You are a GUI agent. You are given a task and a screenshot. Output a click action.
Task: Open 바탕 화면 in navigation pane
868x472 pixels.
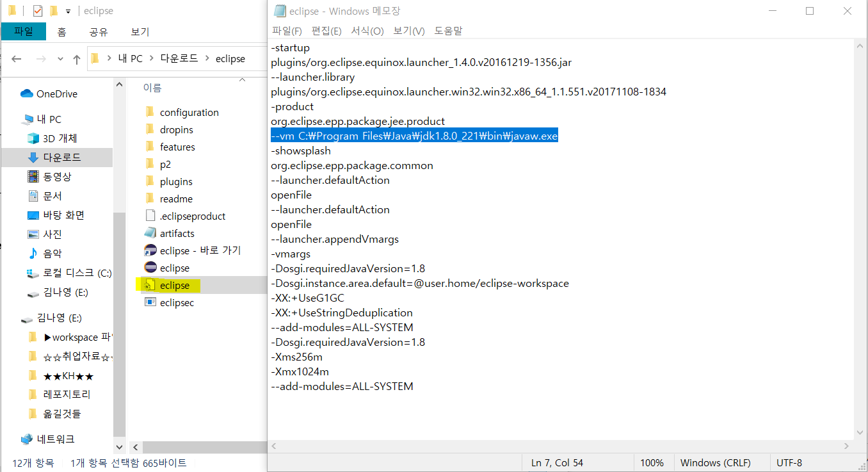pyautogui.click(x=63, y=215)
